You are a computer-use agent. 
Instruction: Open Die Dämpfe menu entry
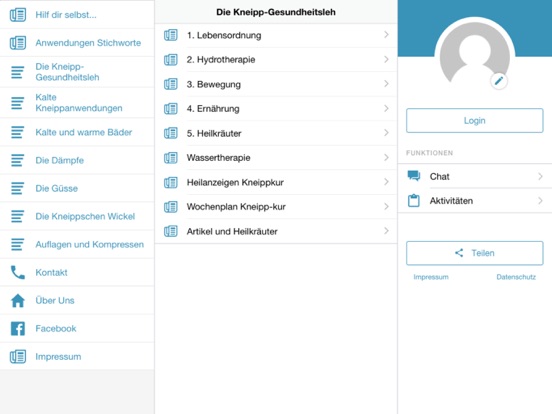[77, 160]
